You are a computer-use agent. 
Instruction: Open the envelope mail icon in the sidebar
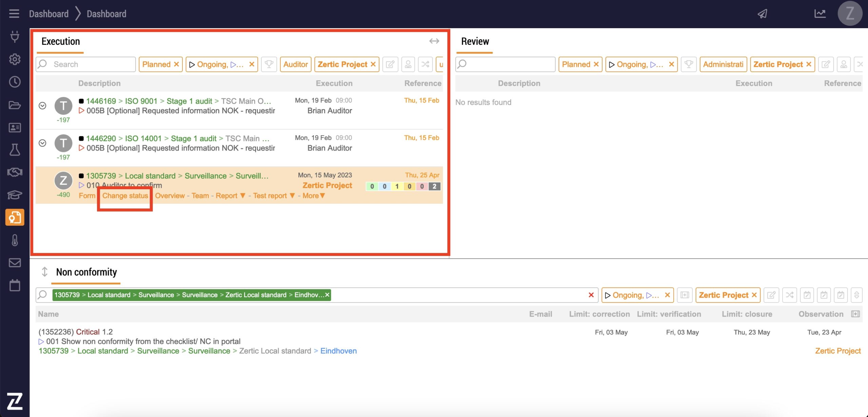click(x=15, y=263)
